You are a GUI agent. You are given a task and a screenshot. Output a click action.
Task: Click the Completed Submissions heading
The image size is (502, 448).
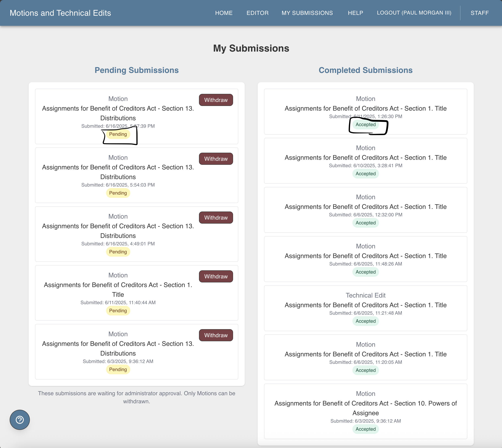pos(366,70)
